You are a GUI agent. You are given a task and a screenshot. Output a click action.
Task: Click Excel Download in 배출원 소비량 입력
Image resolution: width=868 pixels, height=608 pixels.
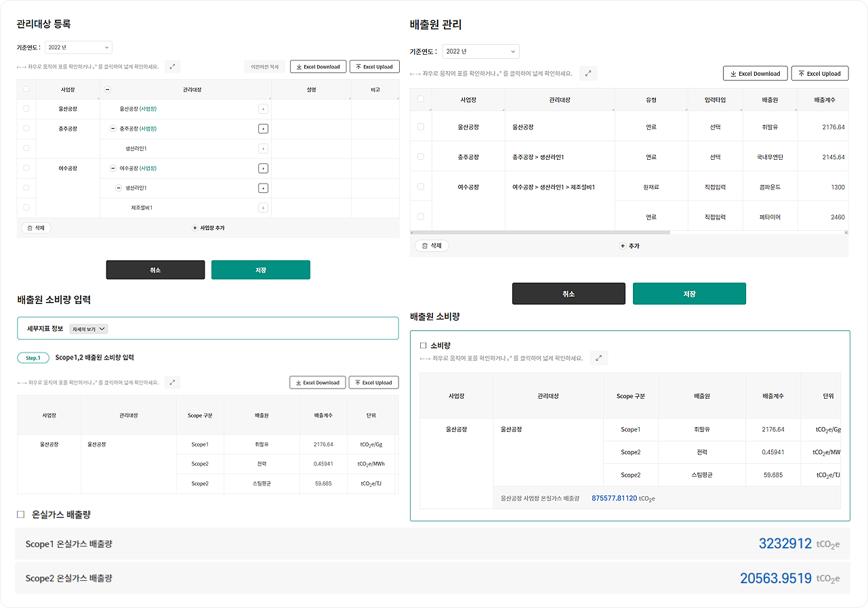coord(318,383)
